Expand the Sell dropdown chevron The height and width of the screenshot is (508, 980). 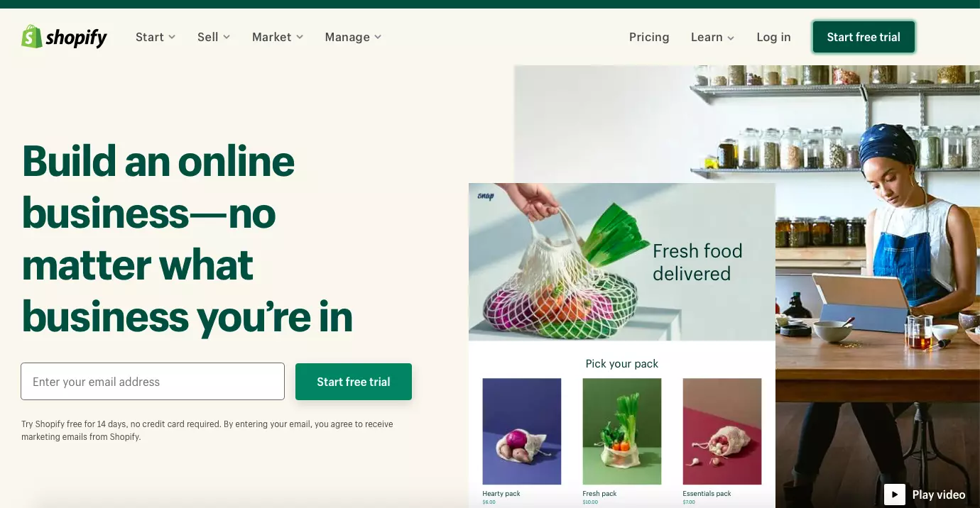click(227, 37)
